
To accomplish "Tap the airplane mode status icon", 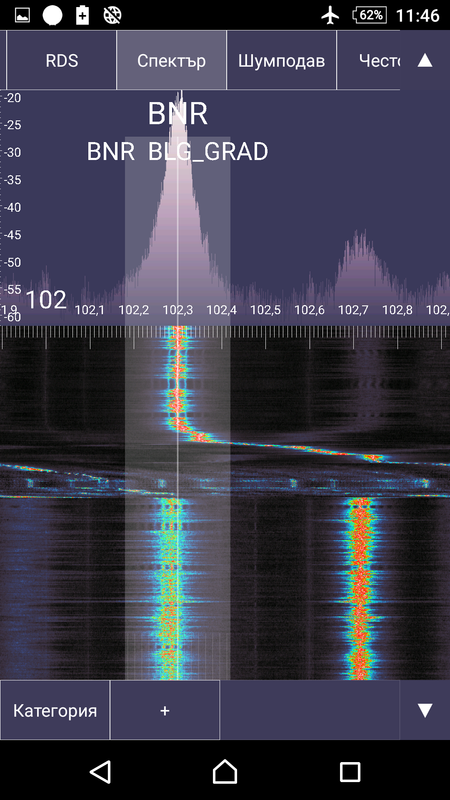I will pos(330,15).
